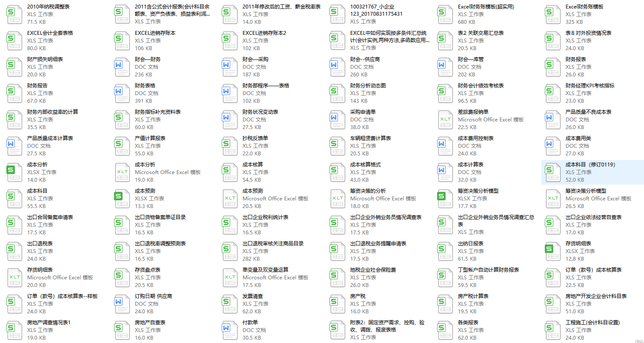Select the green XLSX icon for 成本分析
644x343 pixels.
click(14, 172)
